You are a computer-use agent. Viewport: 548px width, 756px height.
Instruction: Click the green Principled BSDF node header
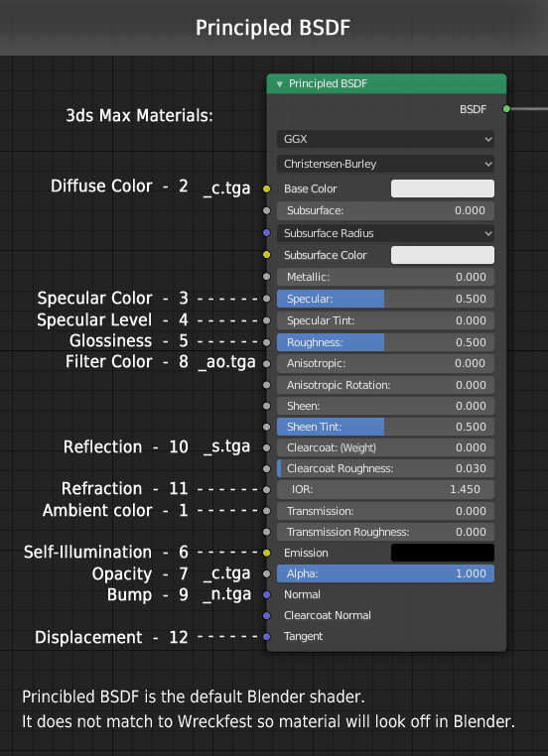[386, 84]
